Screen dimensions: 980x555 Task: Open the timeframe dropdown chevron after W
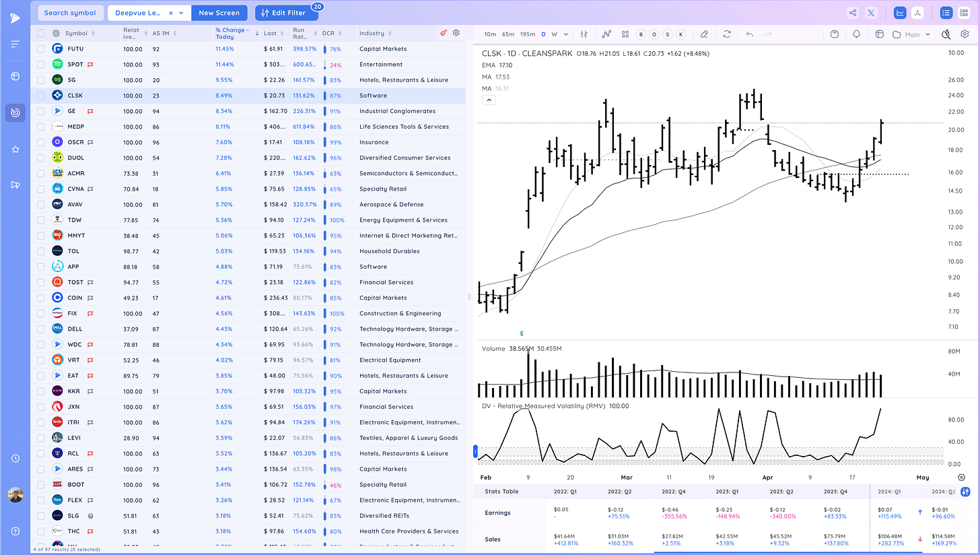(565, 34)
